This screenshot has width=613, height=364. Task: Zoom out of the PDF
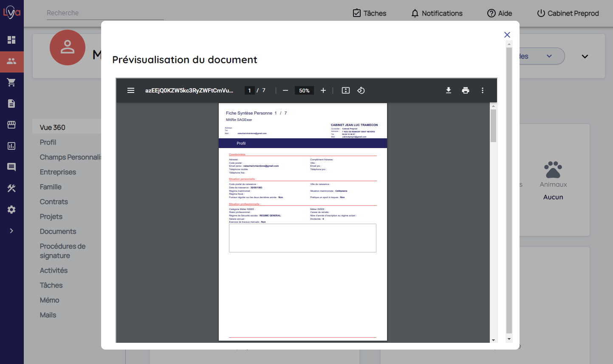point(285,90)
